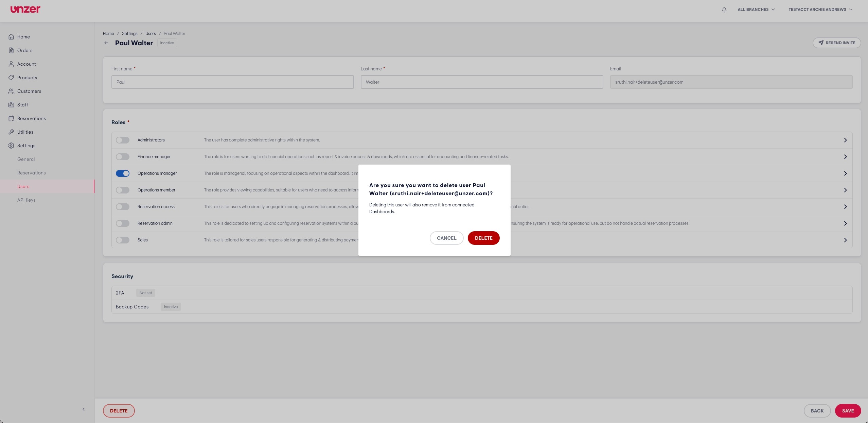The image size is (868, 423).
Task: Open the notifications bell
Action: tap(724, 10)
